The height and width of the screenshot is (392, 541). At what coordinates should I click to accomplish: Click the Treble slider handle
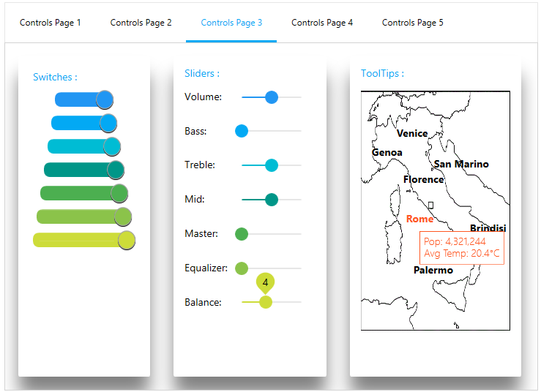coord(272,165)
